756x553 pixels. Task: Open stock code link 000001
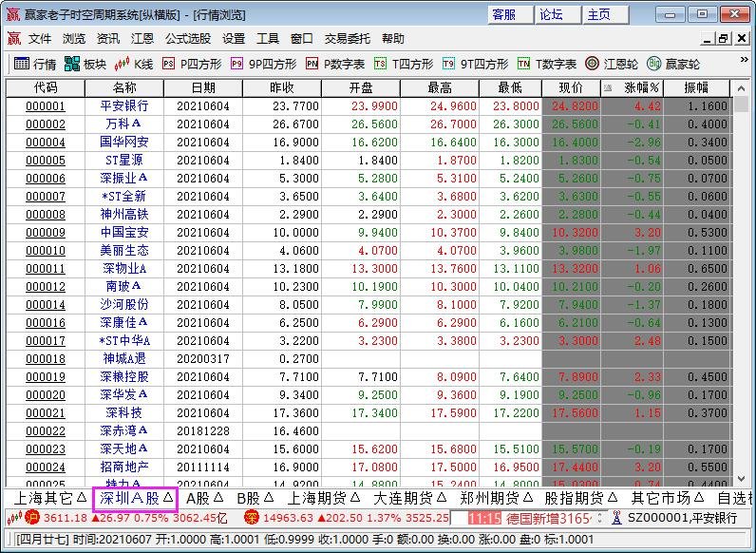[46, 106]
